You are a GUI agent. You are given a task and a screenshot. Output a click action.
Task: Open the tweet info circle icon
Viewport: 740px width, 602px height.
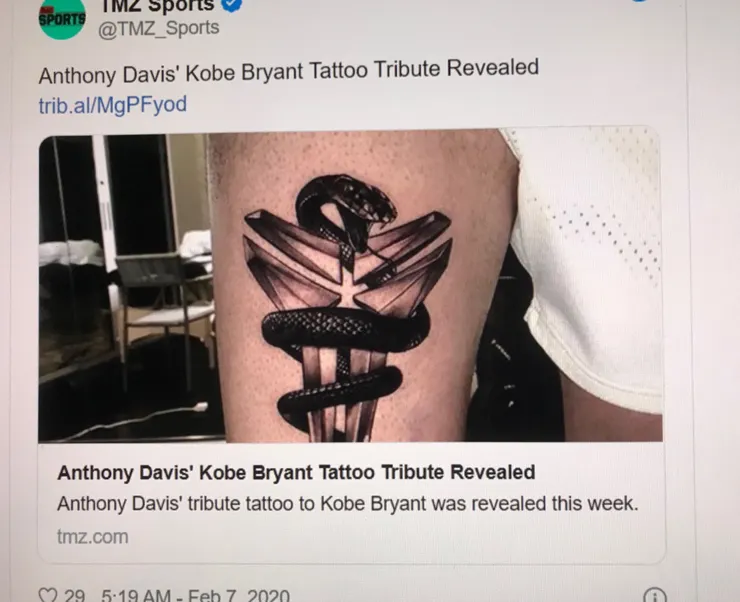coord(655,596)
